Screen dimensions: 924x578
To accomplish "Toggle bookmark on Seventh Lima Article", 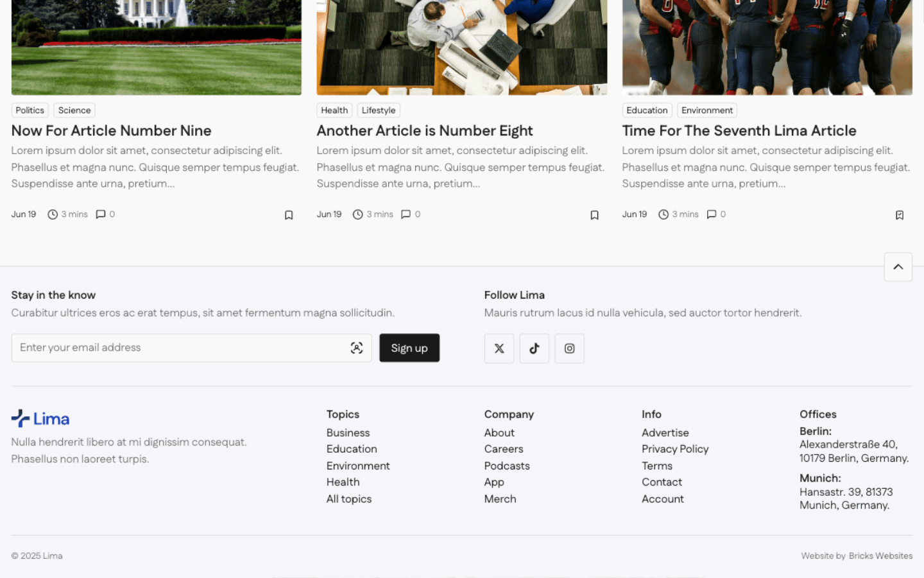I will [899, 215].
